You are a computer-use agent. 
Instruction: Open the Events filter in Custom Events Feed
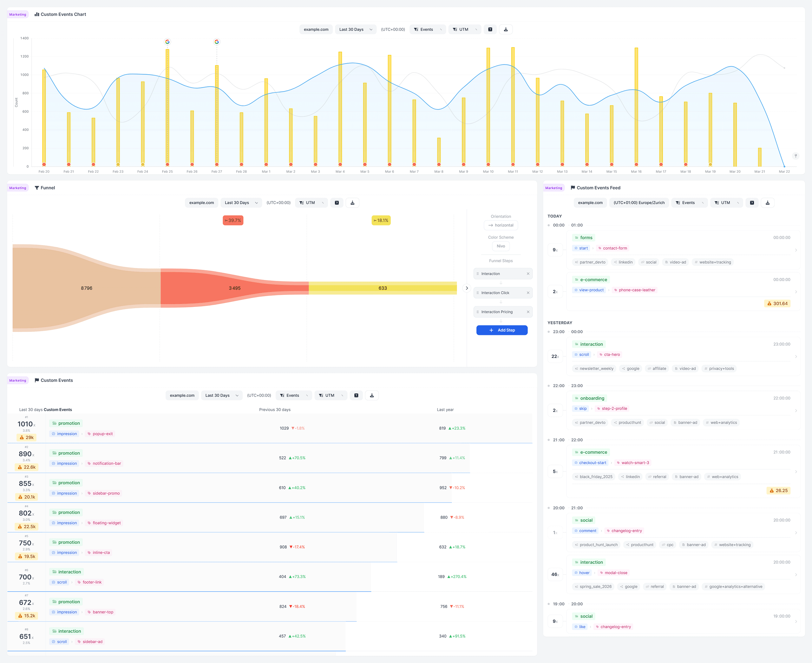689,203
